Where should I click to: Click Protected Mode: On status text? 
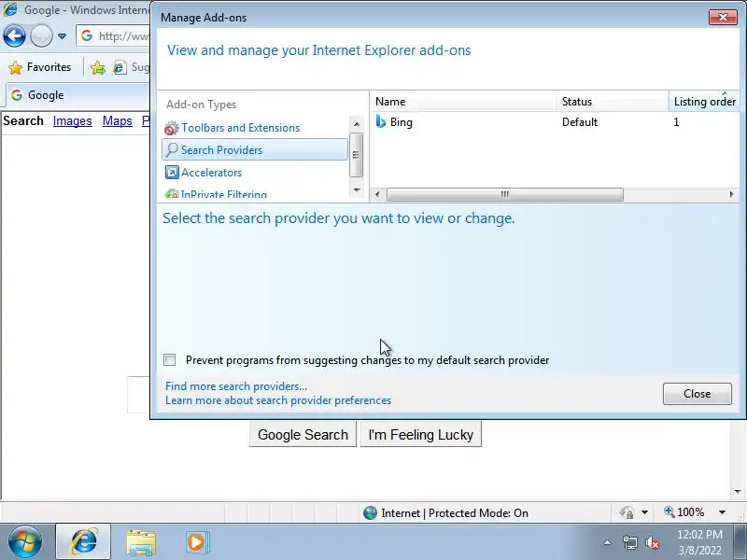tap(478, 512)
